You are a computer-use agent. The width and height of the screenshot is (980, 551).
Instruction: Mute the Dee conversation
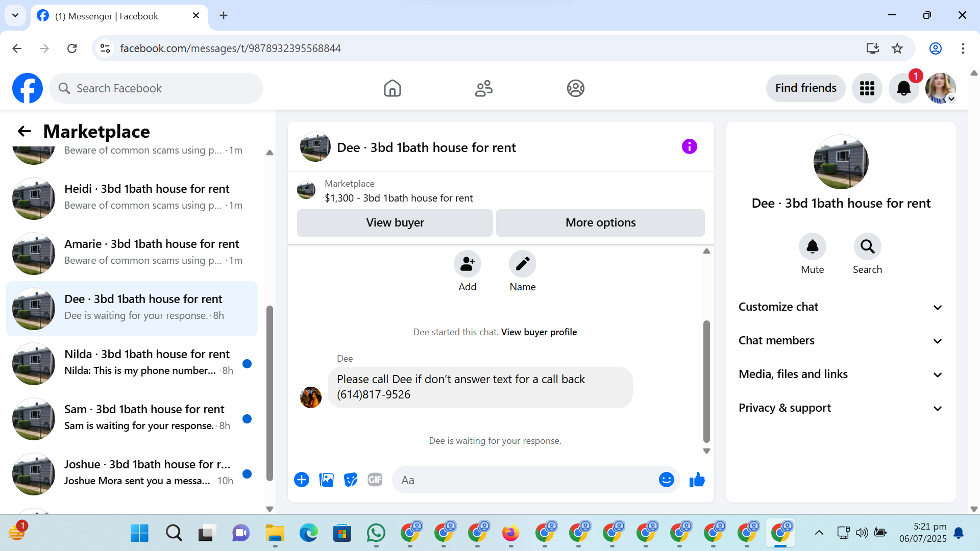812,247
